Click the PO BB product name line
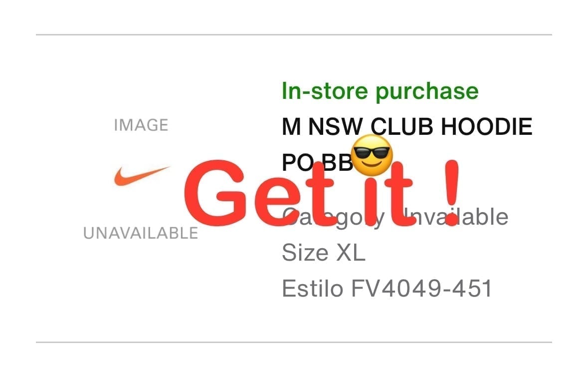Screen dimensions: 588x374 [x=317, y=163]
